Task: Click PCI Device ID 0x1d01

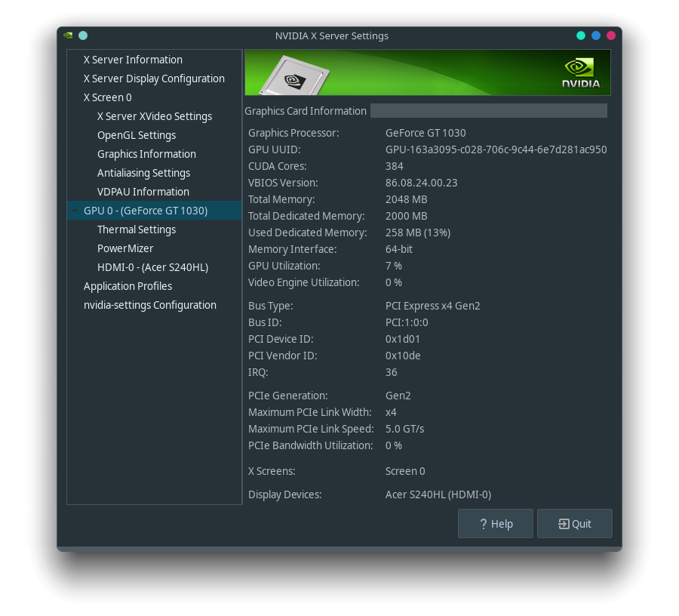Action: [x=403, y=339]
